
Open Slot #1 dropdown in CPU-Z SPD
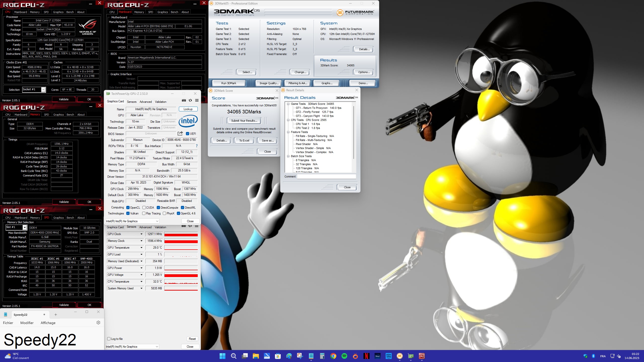pyautogui.click(x=25, y=227)
